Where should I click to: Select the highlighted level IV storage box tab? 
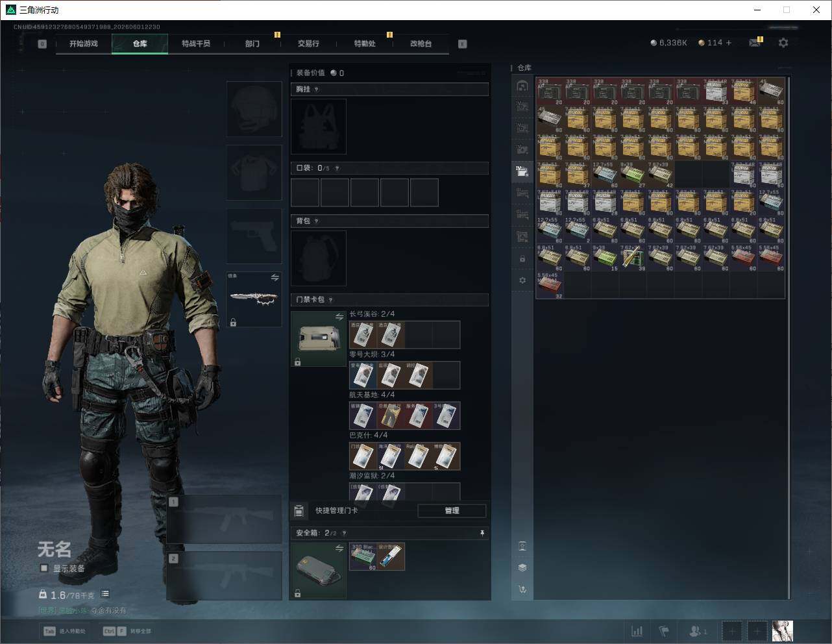[x=522, y=171]
